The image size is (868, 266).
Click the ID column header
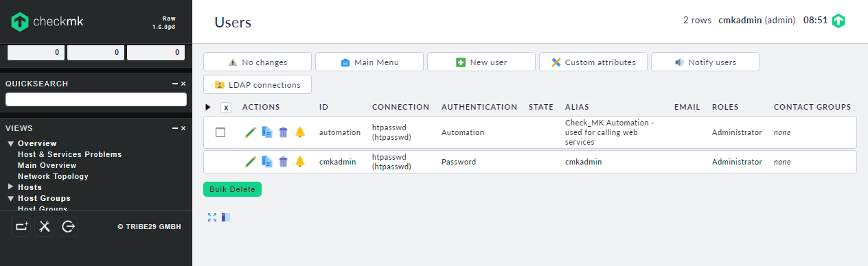tap(324, 107)
